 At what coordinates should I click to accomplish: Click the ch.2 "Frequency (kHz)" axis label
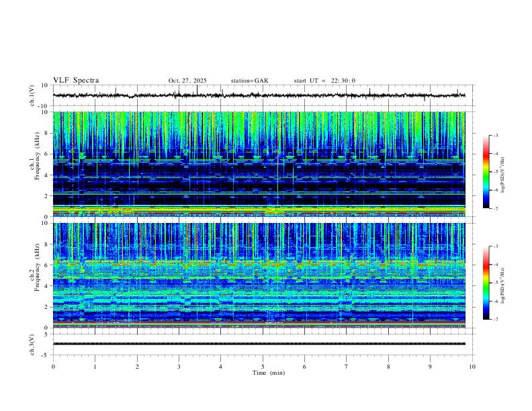37,267
